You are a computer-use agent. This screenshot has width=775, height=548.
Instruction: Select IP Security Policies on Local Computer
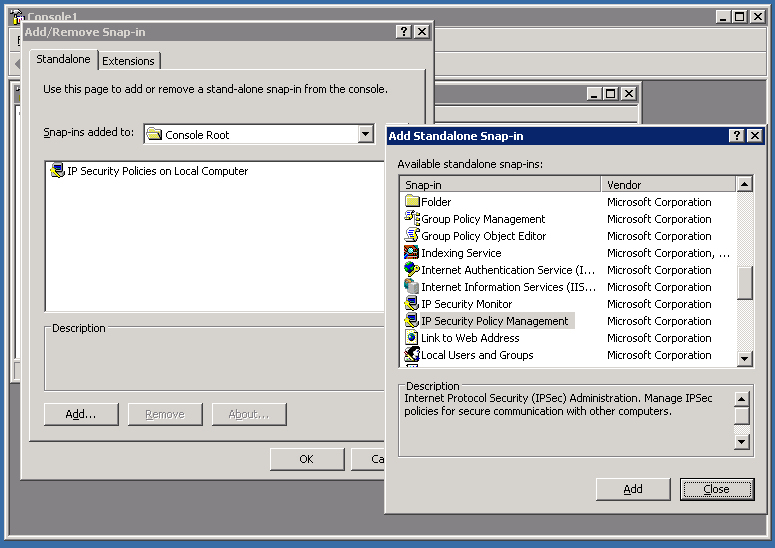157,171
